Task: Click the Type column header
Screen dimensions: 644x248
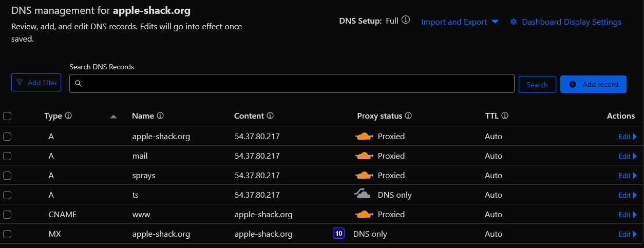Action: [x=53, y=116]
